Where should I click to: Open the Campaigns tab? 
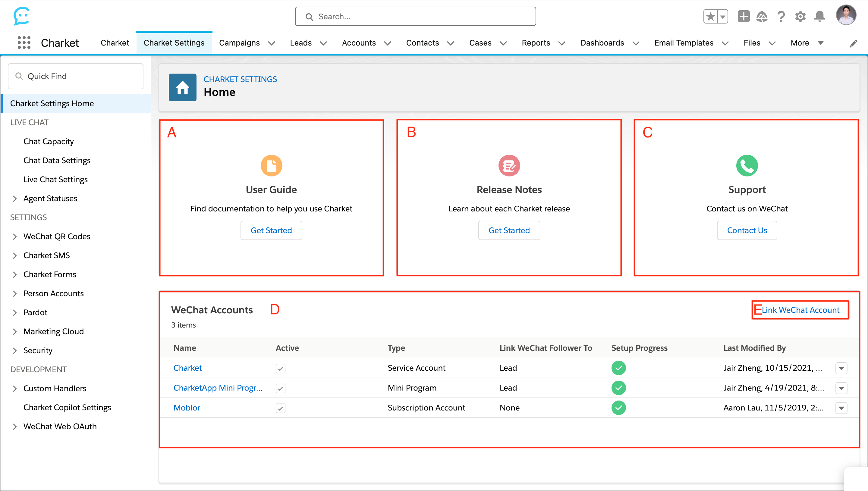pyautogui.click(x=239, y=43)
